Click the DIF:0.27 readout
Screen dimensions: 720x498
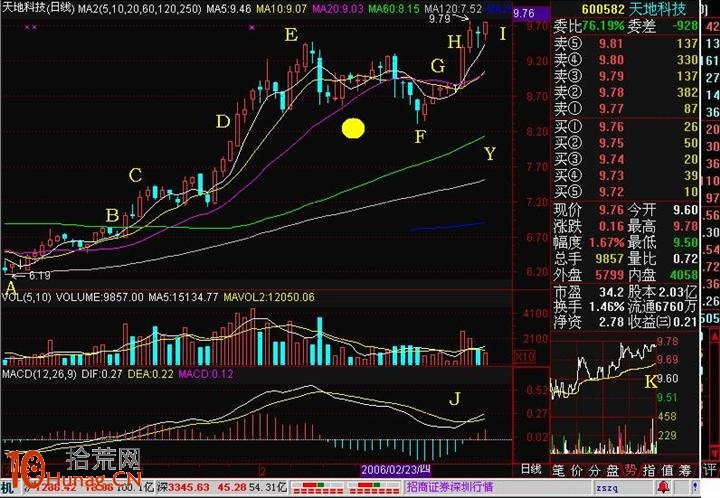click(101, 375)
